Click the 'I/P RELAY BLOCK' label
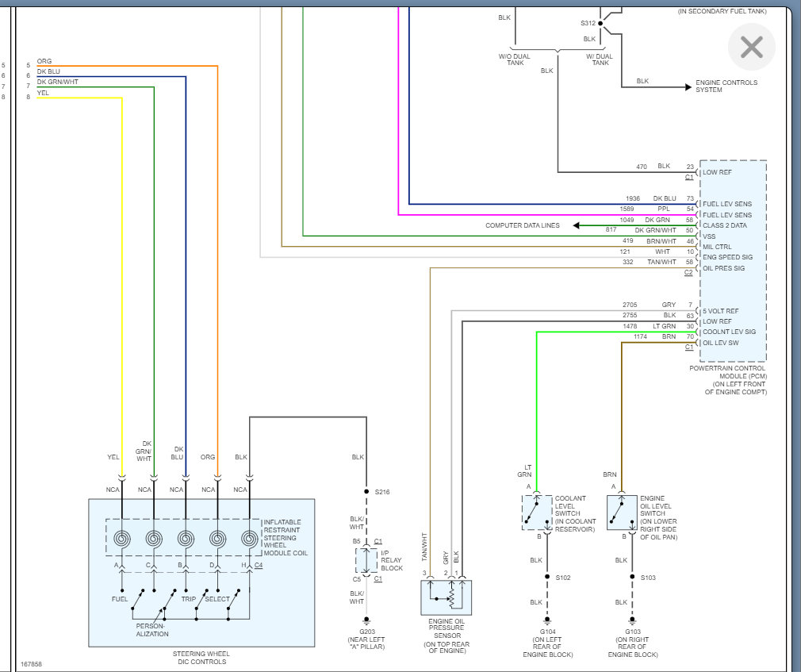 click(392, 561)
